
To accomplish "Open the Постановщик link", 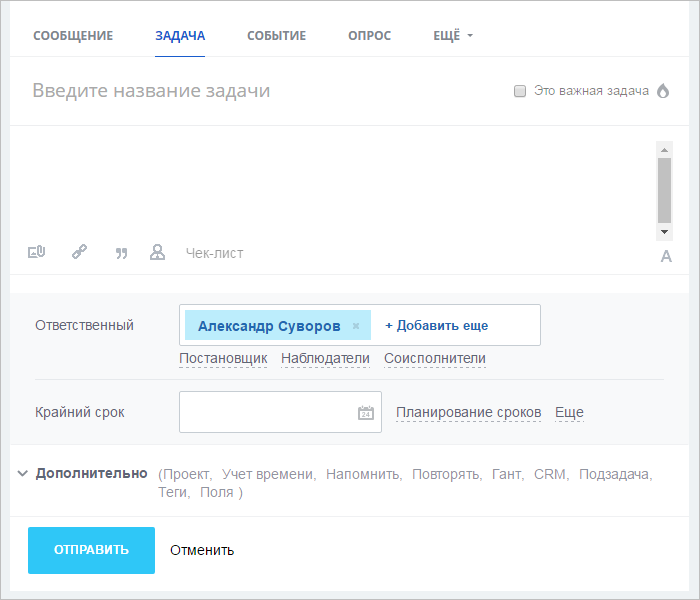I will pyautogui.click(x=223, y=358).
